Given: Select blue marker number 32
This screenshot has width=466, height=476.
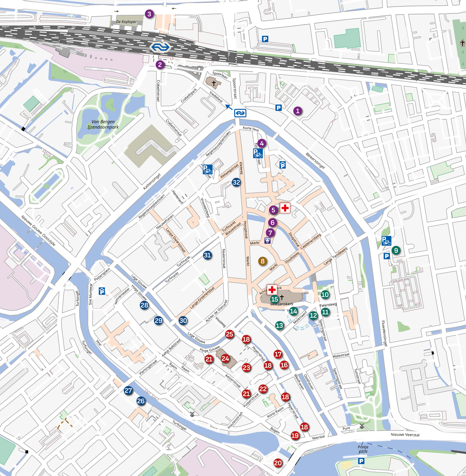Looking at the screenshot, I should point(236,182).
